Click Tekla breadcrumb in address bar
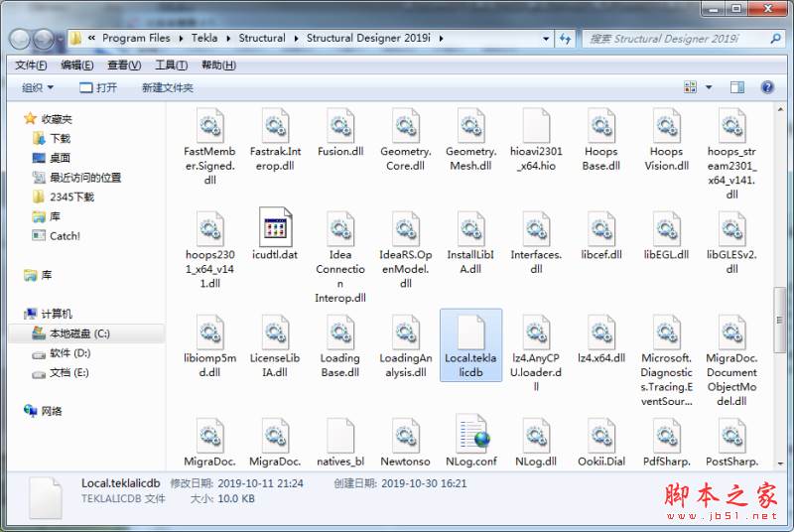This screenshot has width=794, height=532. point(204,38)
